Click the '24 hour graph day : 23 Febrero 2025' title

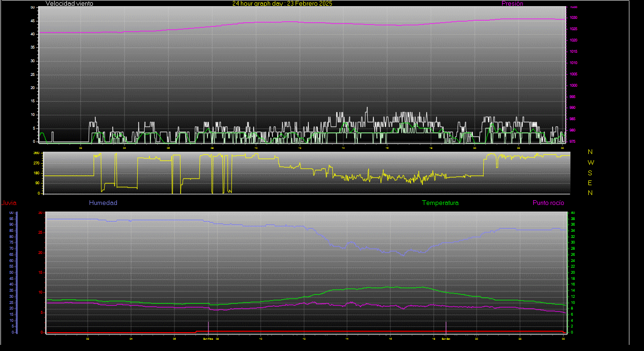(x=282, y=3)
